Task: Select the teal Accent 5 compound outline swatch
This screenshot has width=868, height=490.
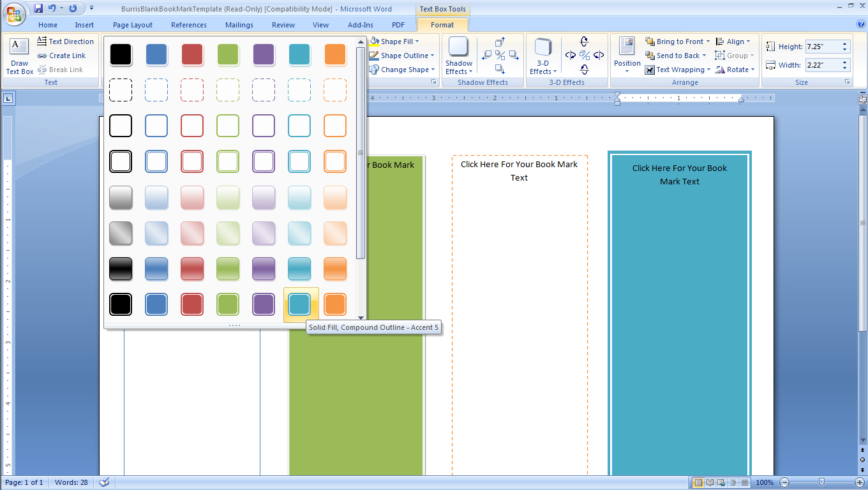Action: pyautogui.click(x=299, y=304)
